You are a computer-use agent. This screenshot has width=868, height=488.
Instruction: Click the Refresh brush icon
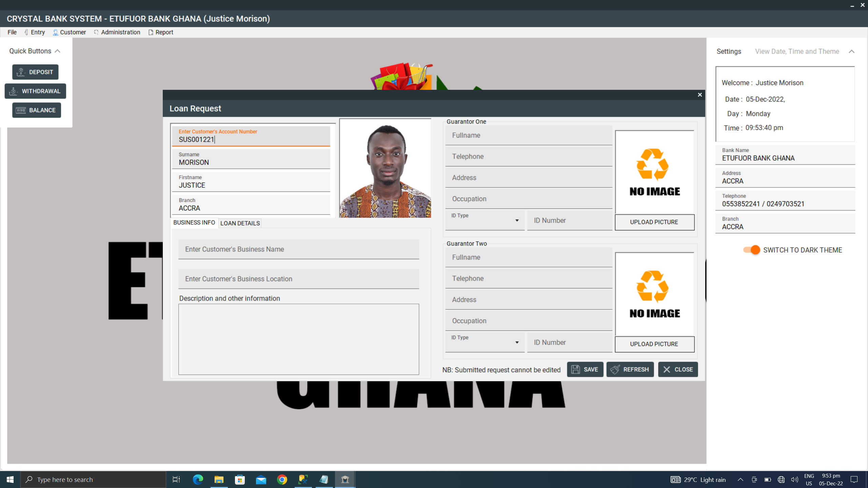615,369
